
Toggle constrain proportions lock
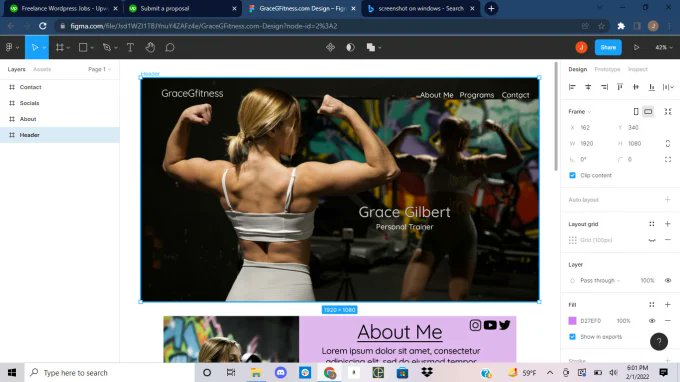click(668, 144)
